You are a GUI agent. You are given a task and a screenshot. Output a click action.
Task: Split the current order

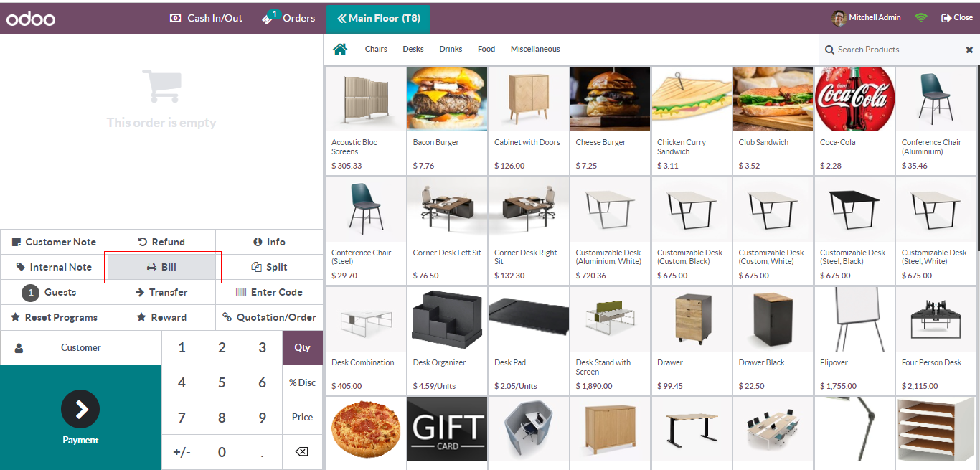coord(269,267)
